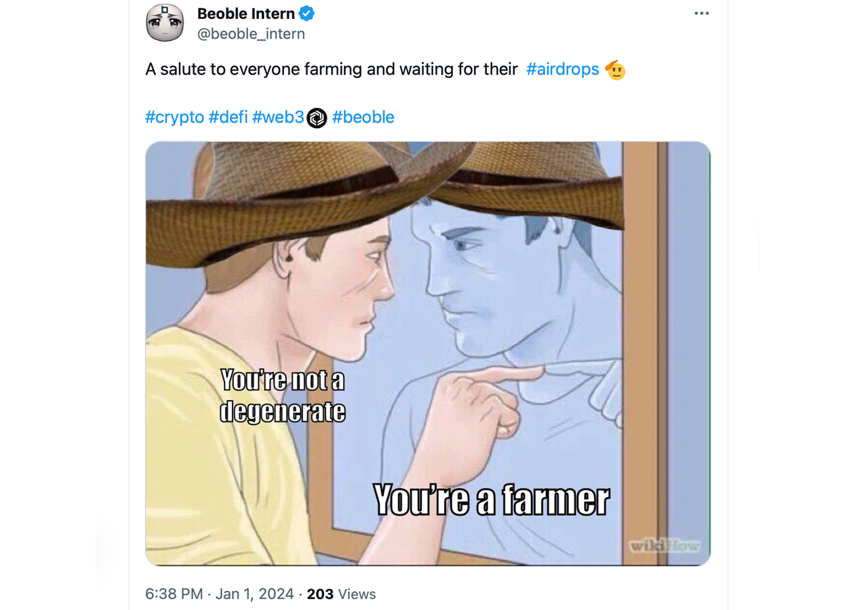Click the #beoble hashtag
The image size is (868, 610).
[363, 117]
